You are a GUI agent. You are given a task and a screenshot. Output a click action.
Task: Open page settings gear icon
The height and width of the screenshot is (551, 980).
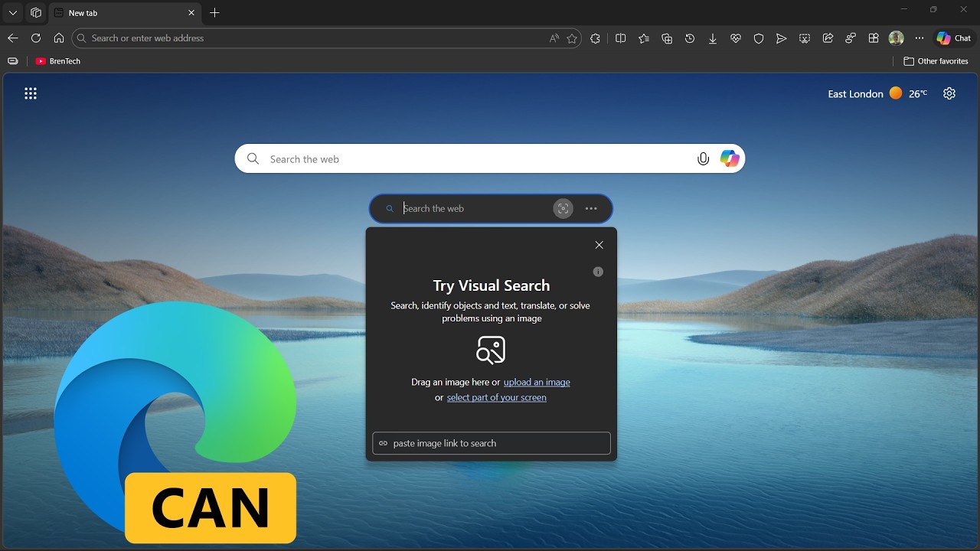coord(949,93)
